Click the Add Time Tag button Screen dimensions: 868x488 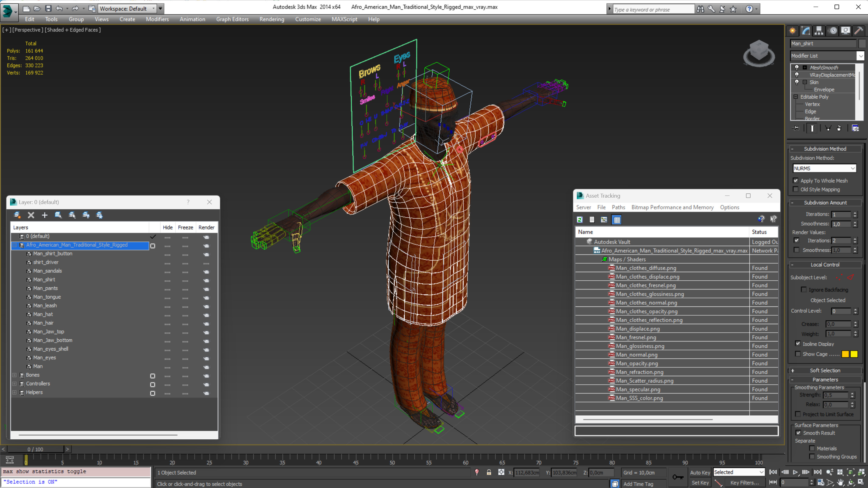[638, 484]
